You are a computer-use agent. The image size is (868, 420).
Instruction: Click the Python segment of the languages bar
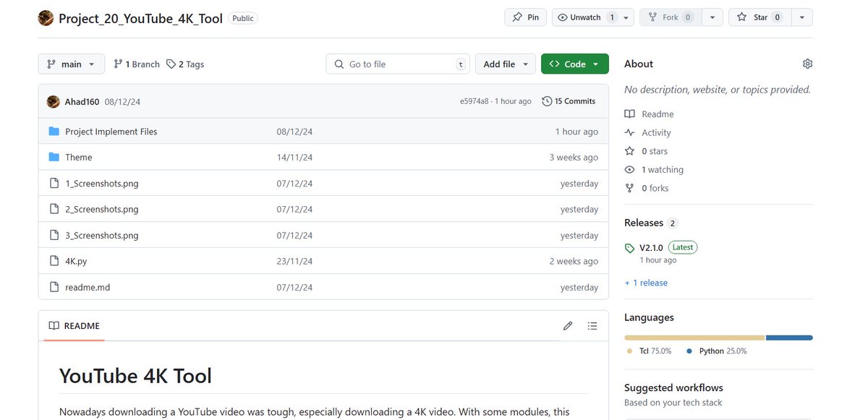tap(789, 338)
